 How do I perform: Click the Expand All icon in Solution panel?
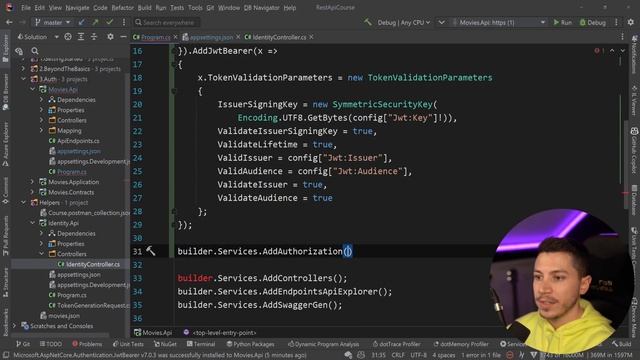click(81, 37)
